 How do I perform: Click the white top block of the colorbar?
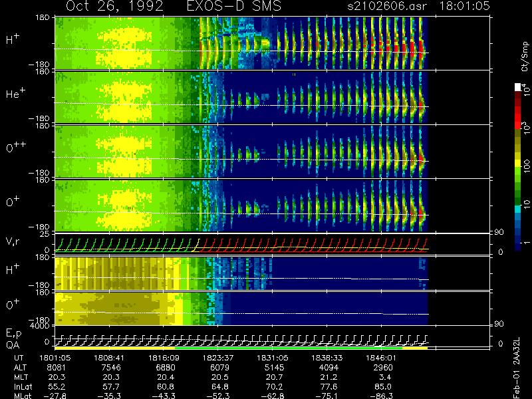pyautogui.click(x=518, y=87)
